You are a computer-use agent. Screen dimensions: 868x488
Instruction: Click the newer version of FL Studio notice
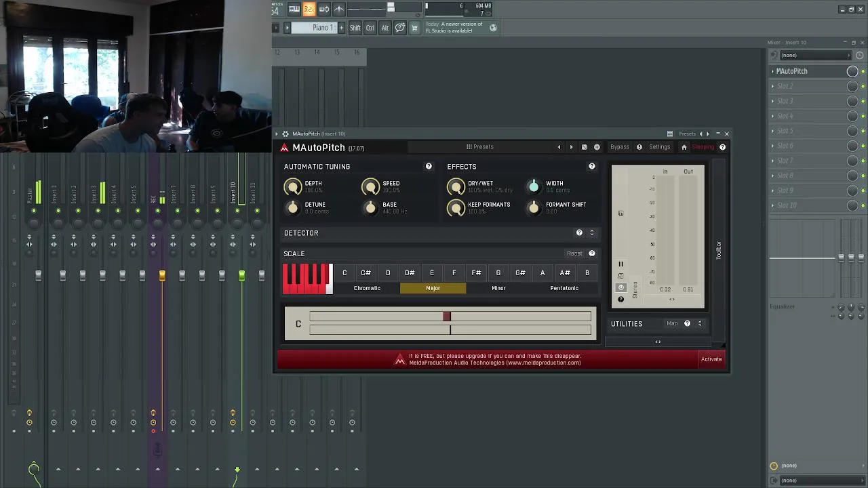point(454,28)
